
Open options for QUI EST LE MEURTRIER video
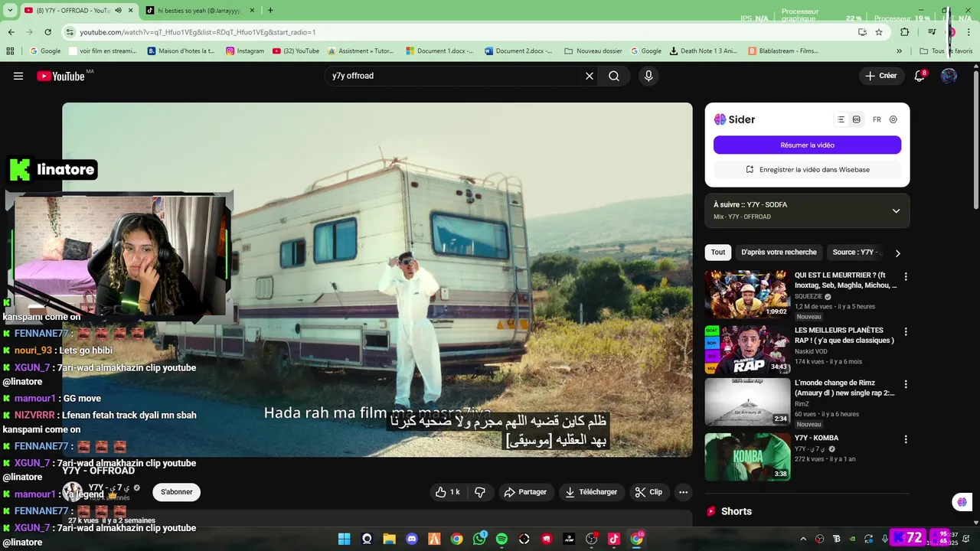(906, 276)
